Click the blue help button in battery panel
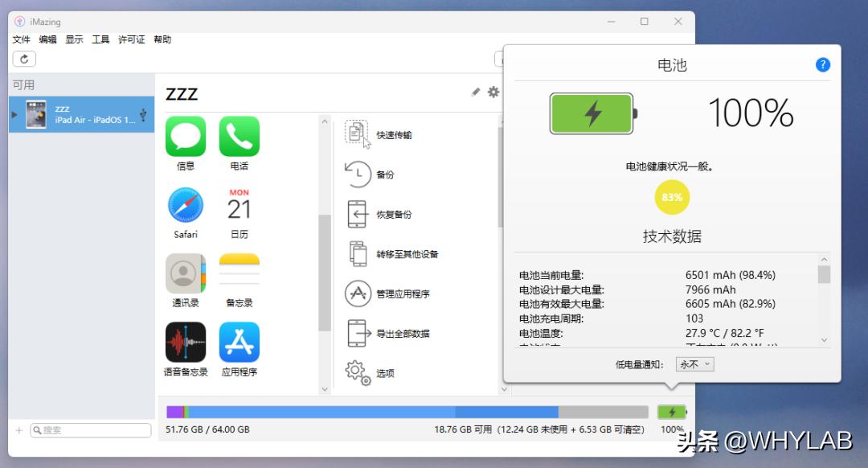 (x=822, y=65)
